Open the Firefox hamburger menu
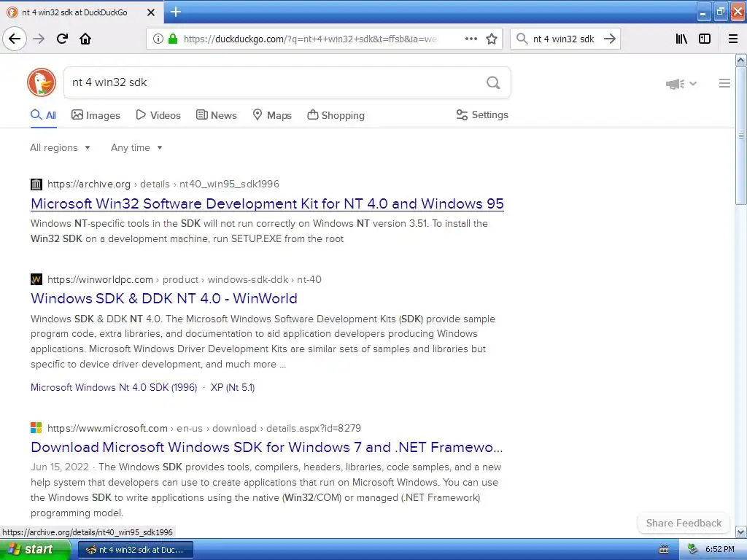Viewport: 747px width, 560px height. pos(733,39)
